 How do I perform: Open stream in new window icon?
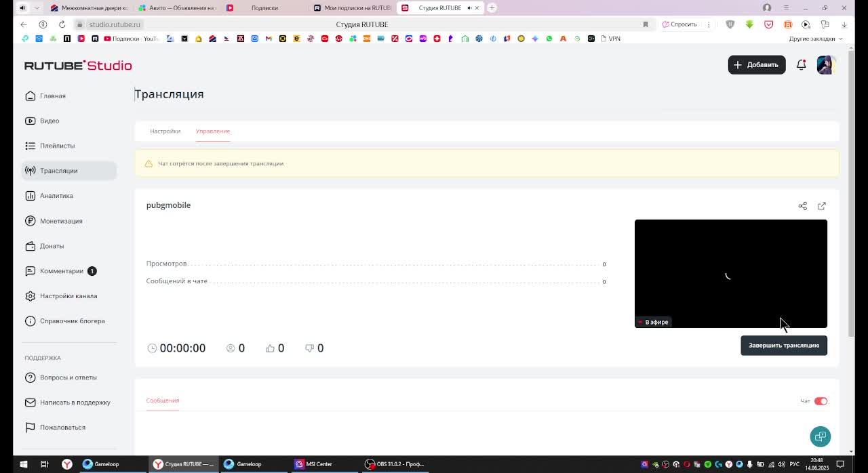(x=822, y=206)
